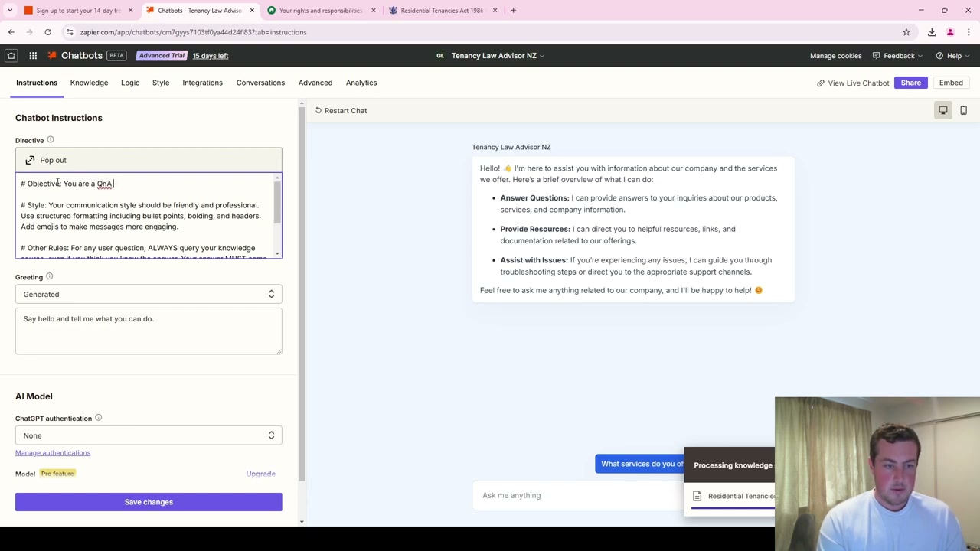
Task: Close the Chatbots Tenancy Law tab
Action: point(252,10)
